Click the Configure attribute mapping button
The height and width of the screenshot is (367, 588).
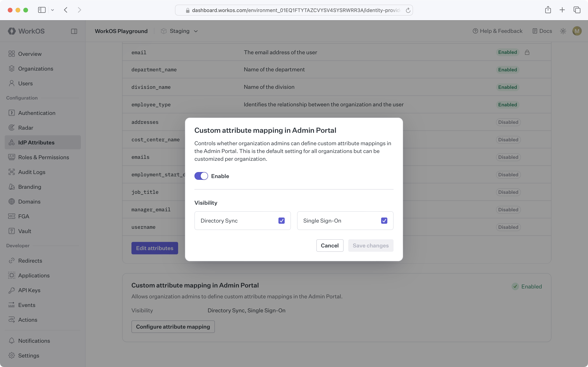tap(173, 326)
